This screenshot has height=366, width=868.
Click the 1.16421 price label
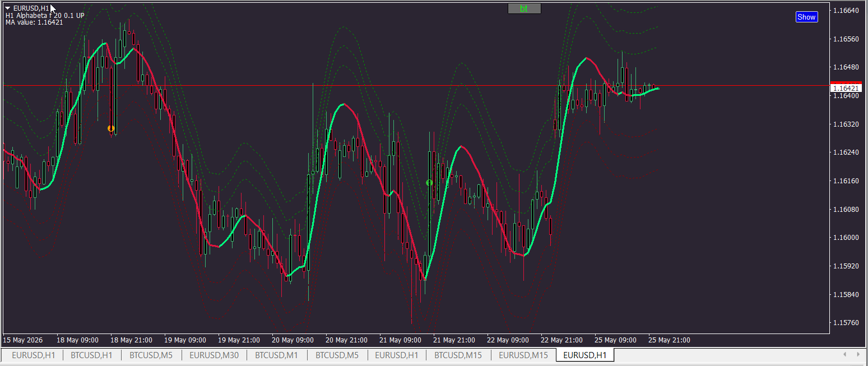point(846,88)
